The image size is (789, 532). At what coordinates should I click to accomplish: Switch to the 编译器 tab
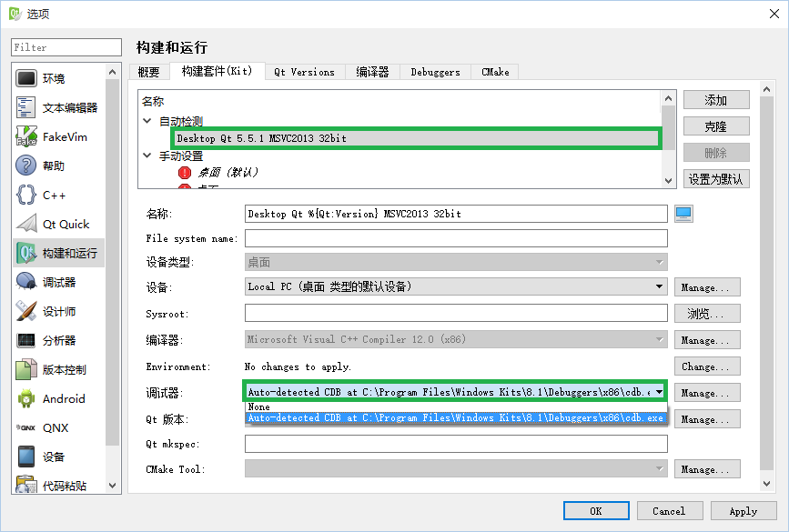[x=372, y=72]
